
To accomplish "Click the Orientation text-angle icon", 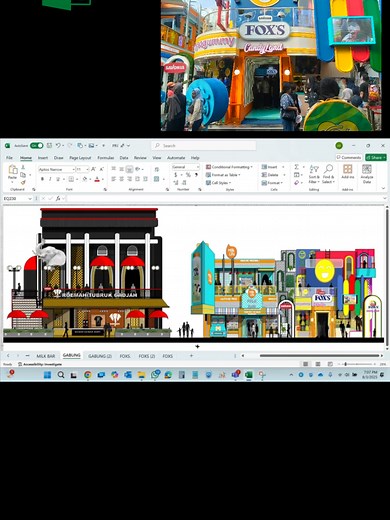I will click(138, 169).
